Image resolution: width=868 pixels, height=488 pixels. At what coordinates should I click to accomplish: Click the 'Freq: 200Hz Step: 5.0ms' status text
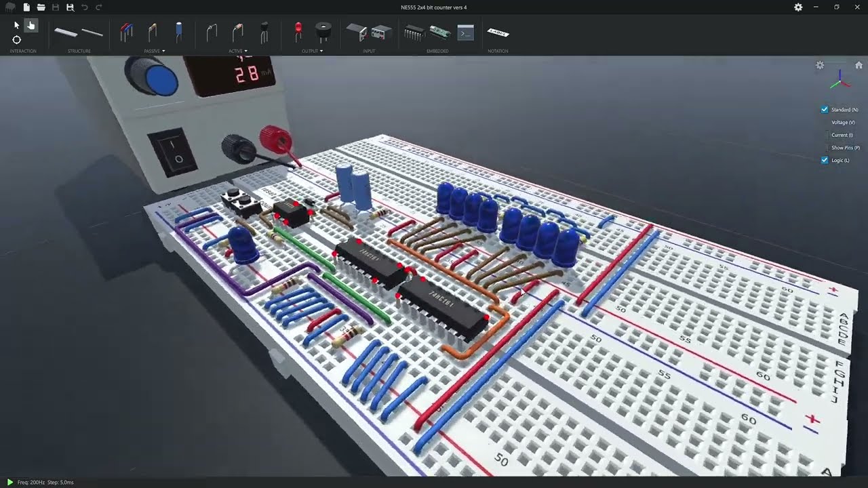pos(45,483)
